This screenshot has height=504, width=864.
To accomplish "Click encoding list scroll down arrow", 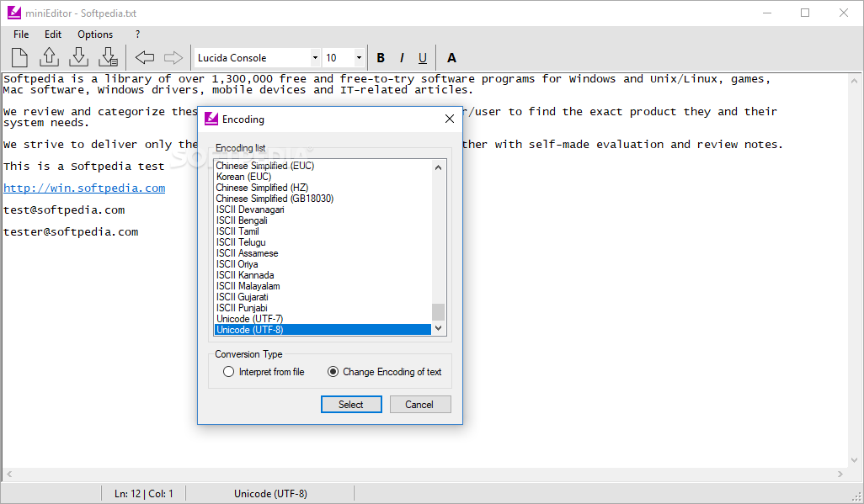I will [438, 328].
